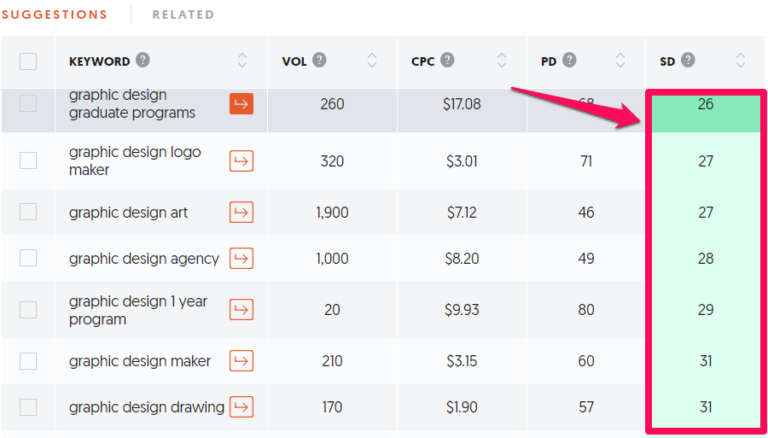Open arrow icon for graphic design drawing
This screenshot has height=438, width=768.
241,407
